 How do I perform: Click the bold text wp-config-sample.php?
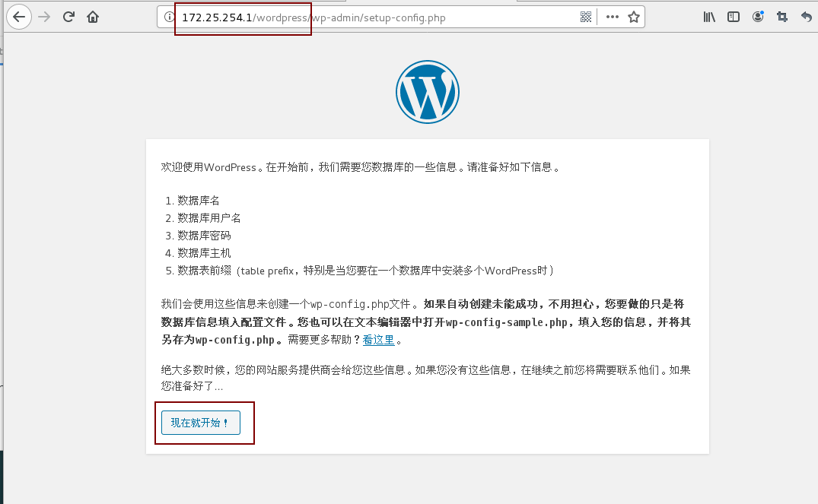[506, 322]
